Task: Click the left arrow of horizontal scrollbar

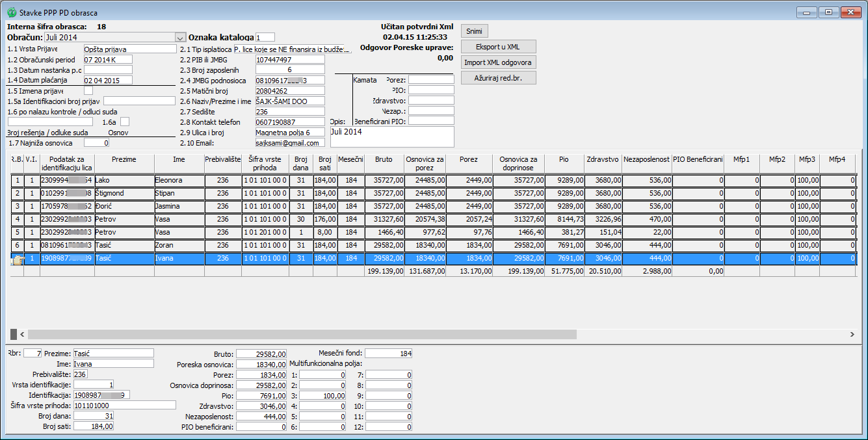Action: (23, 334)
